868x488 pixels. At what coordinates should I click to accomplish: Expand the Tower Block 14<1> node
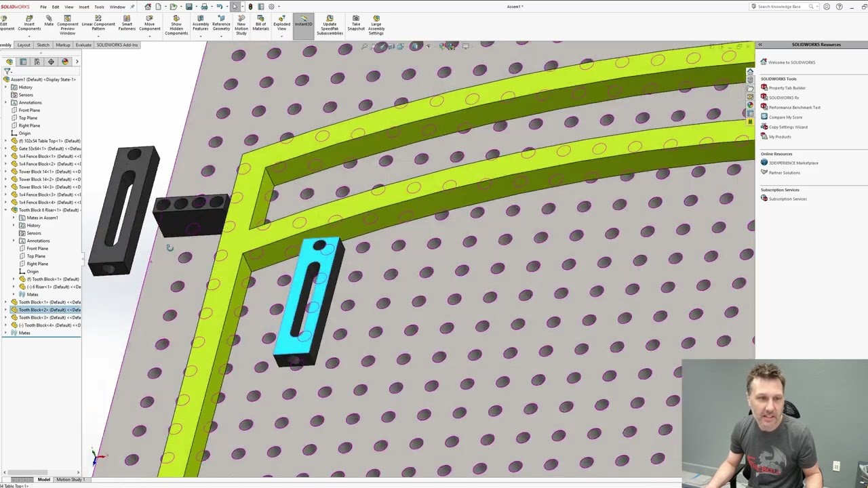tap(5, 171)
